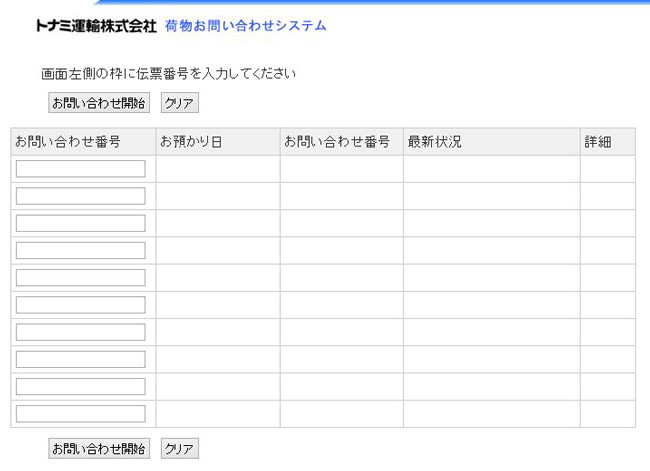650x471 pixels.
Task: Click the 荷物お問い合わせシステム title
Action: click(x=245, y=26)
